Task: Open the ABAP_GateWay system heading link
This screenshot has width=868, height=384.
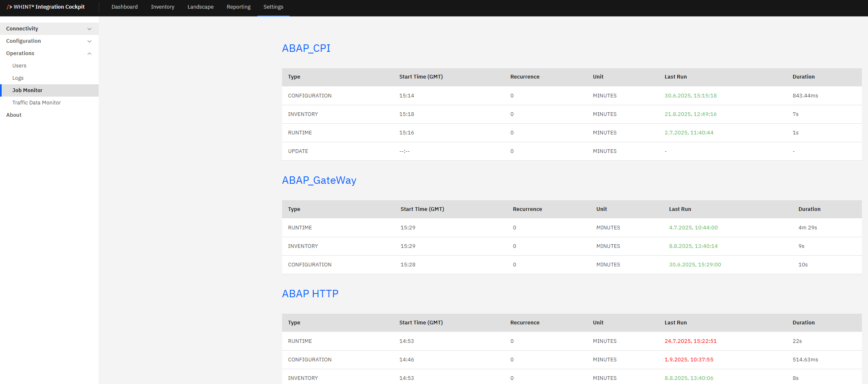Action: click(x=319, y=180)
